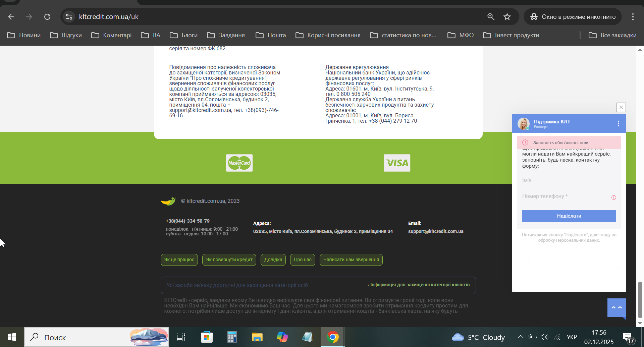Viewport: 644px width, 347px height.
Task: Open the Інвест продукти bookmarks folder
Action: tap(511, 35)
